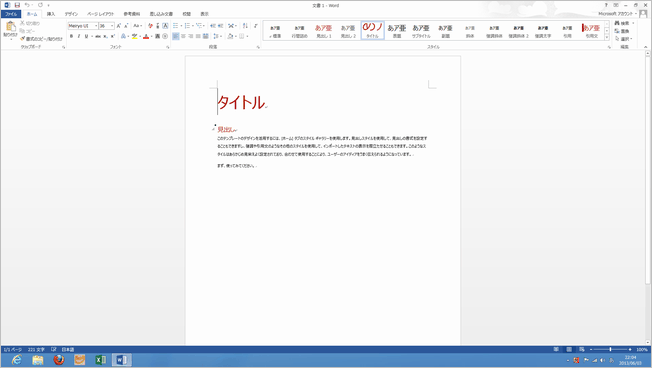Switch to the Page Layout tab
Image resolution: width=652 pixels, height=368 pixels.
(100, 14)
